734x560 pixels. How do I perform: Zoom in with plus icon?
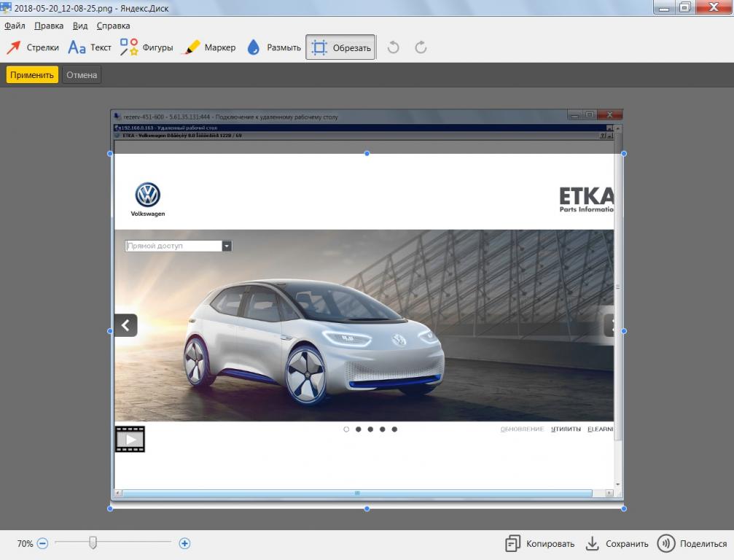(184, 544)
